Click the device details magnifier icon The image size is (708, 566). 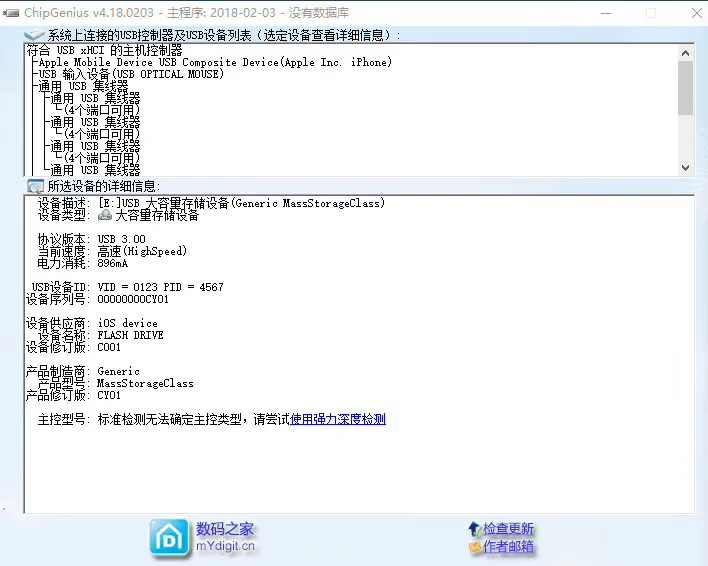pos(35,186)
